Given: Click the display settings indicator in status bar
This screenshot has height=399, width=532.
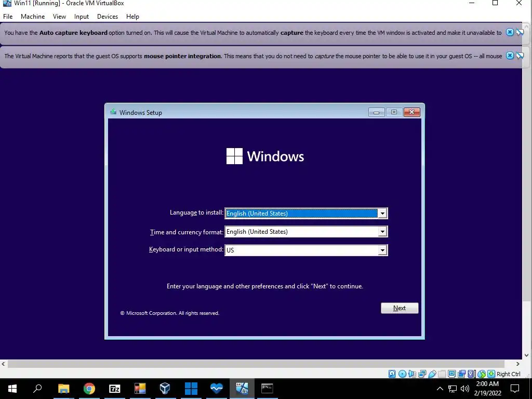Looking at the screenshot, I should (x=451, y=374).
